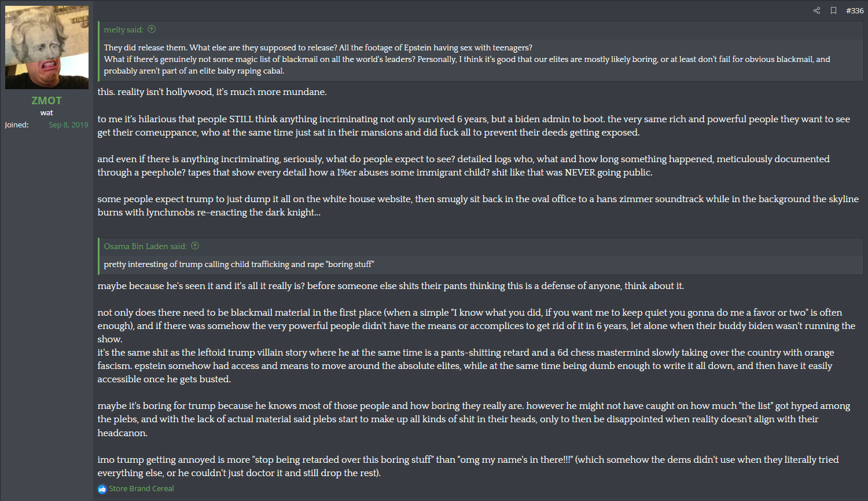Image resolution: width=868 pixels, height=501 pixels.
Task: Open the ZMOT username profile link
Action: (x=46, y=100)
